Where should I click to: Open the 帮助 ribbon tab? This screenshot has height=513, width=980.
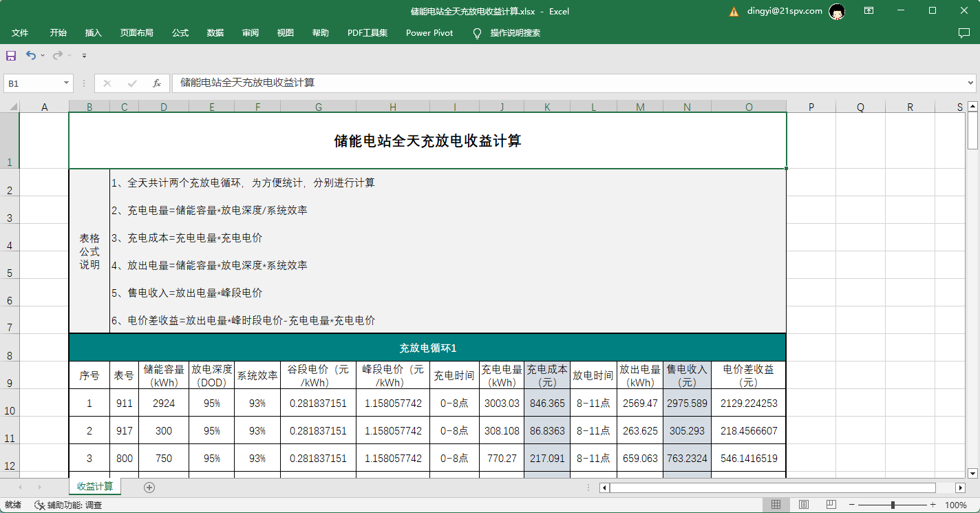(321, 32)
